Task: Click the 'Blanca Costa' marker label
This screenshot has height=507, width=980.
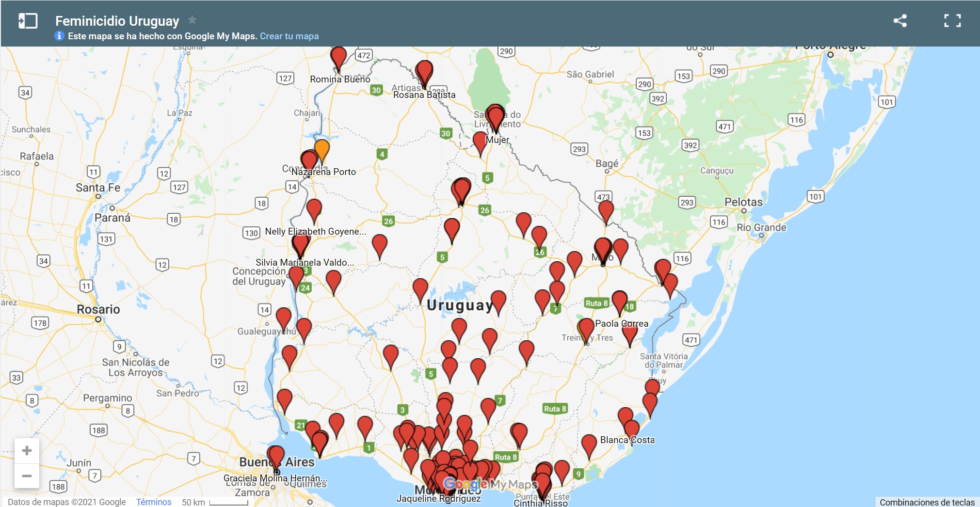Action: click(627, 440)
